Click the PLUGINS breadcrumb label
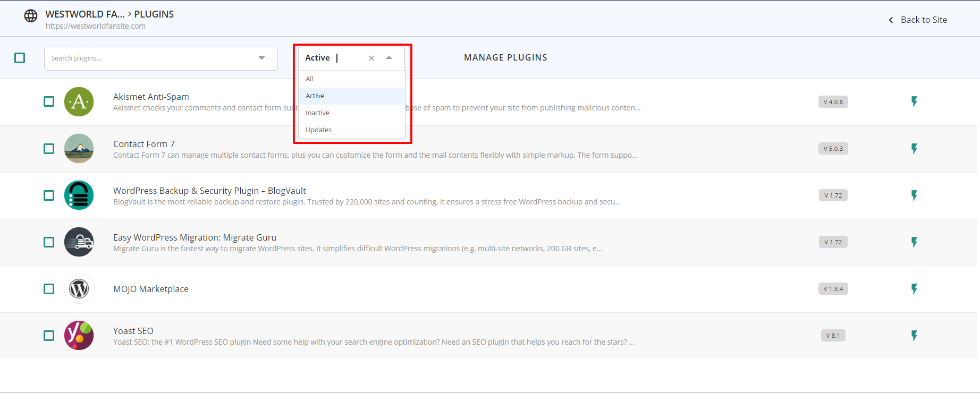This screenshot has height=393, width=980. tap(154, 14)
